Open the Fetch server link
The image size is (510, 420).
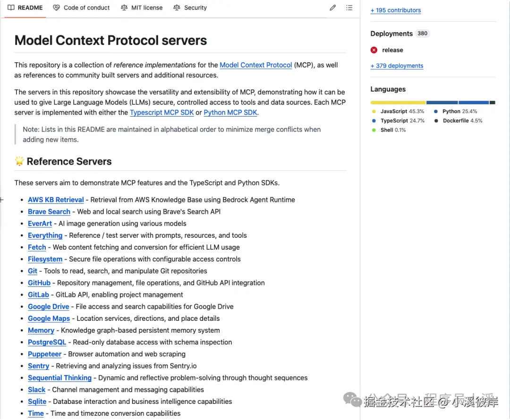pos(37,247)
